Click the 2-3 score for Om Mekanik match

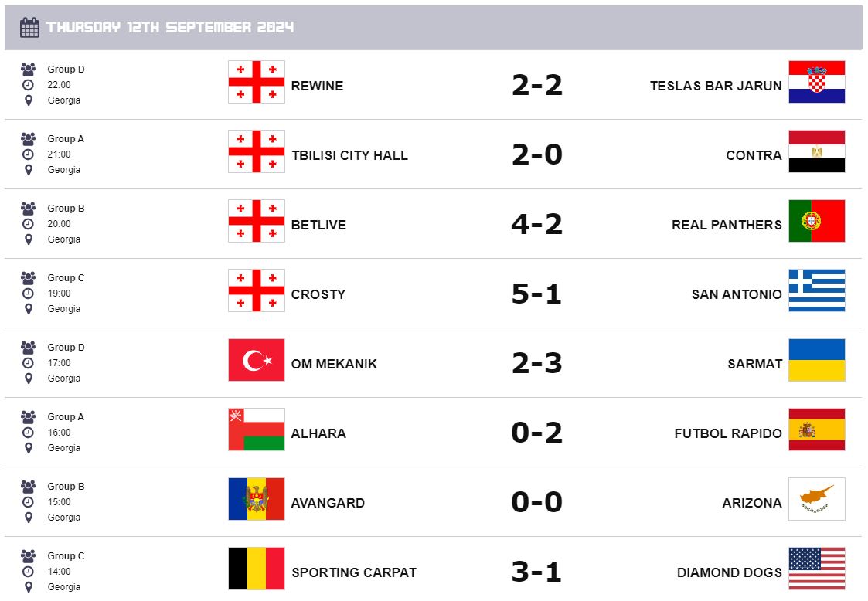(x=536, y=364)
